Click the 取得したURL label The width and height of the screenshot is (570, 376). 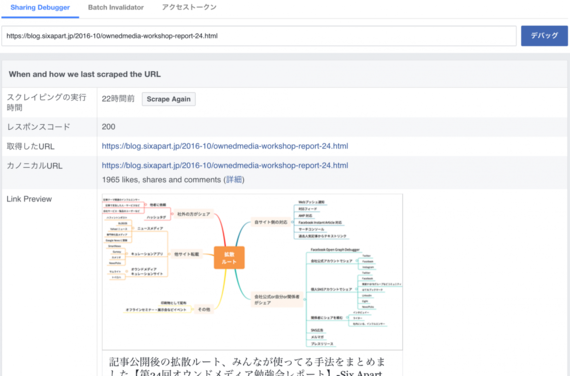(31, 146)
